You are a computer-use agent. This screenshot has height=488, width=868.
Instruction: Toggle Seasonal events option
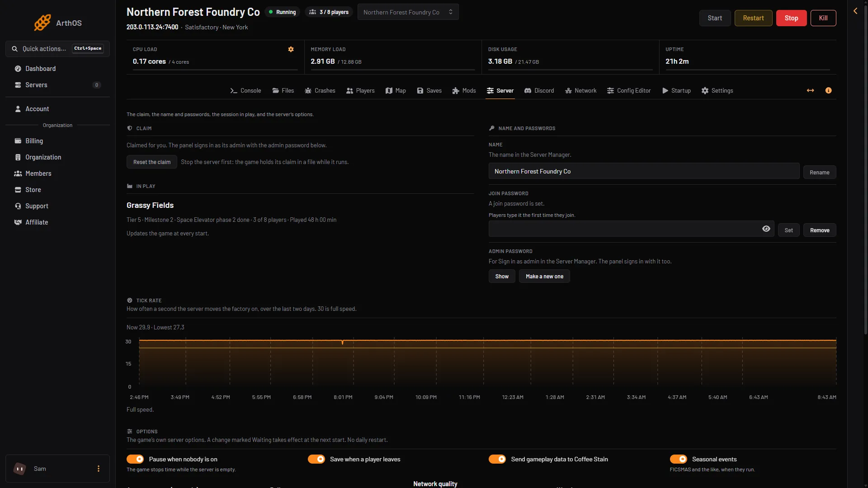point(679,459)
